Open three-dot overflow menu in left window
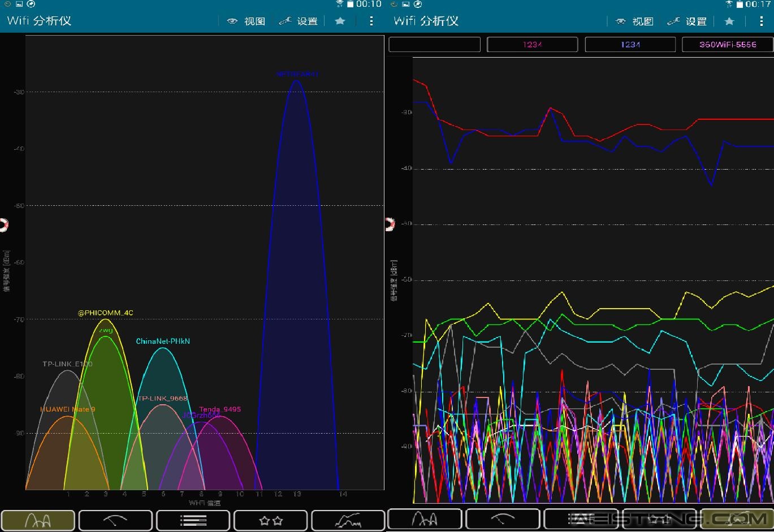 (x=371, y=21)
